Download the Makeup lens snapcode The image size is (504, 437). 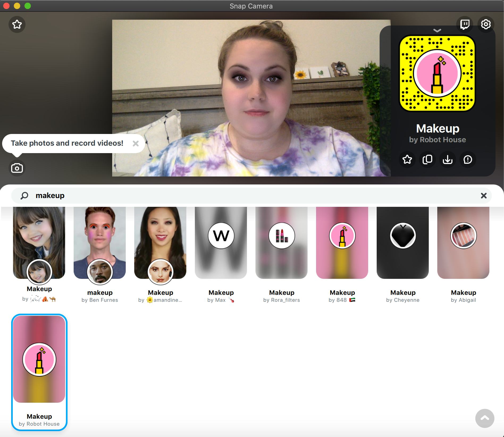447,159
